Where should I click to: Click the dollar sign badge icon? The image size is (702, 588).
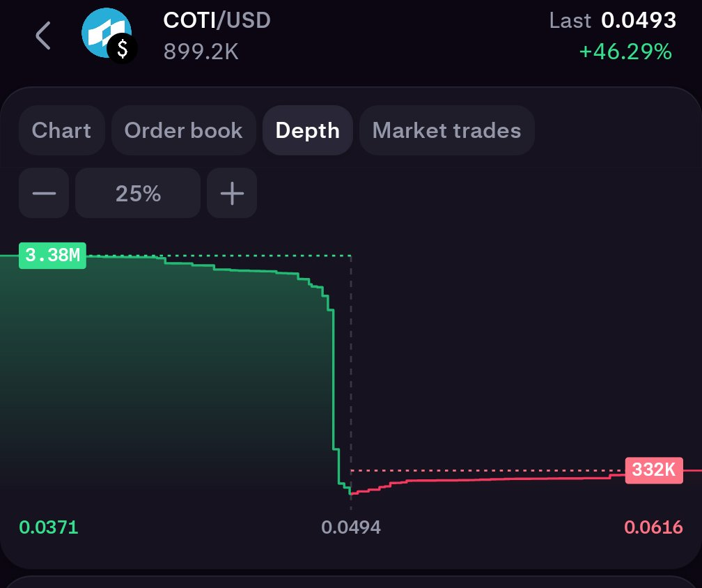click(x=123, y=49)
